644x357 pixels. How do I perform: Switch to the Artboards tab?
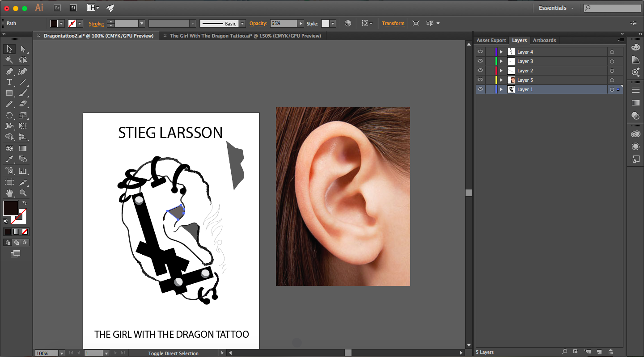click(544, 40)
